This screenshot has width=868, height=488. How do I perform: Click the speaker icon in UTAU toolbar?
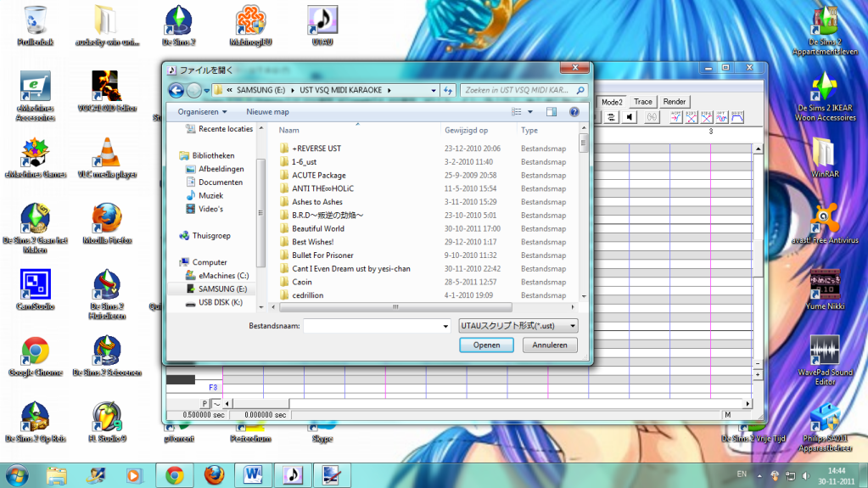tap(630, 118)
